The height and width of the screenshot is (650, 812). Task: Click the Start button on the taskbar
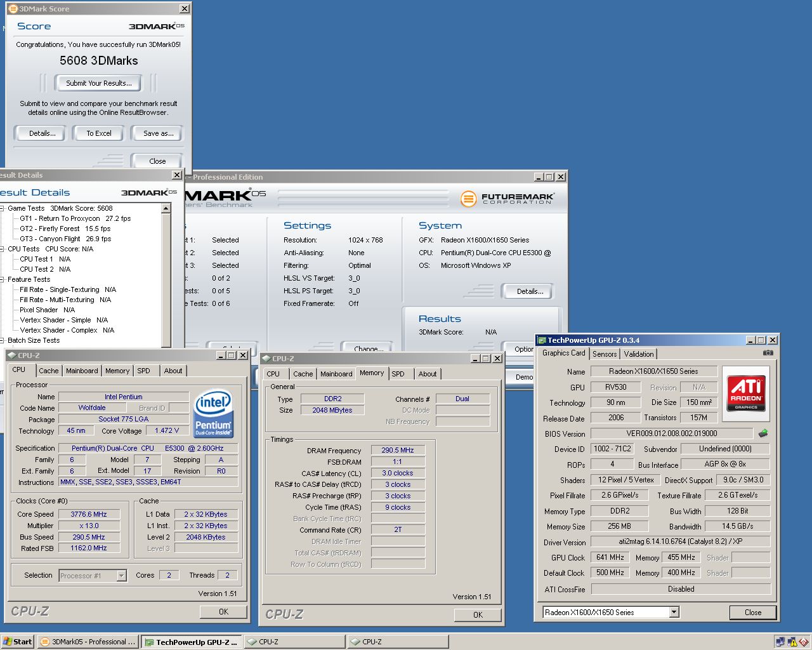point(18,642)
